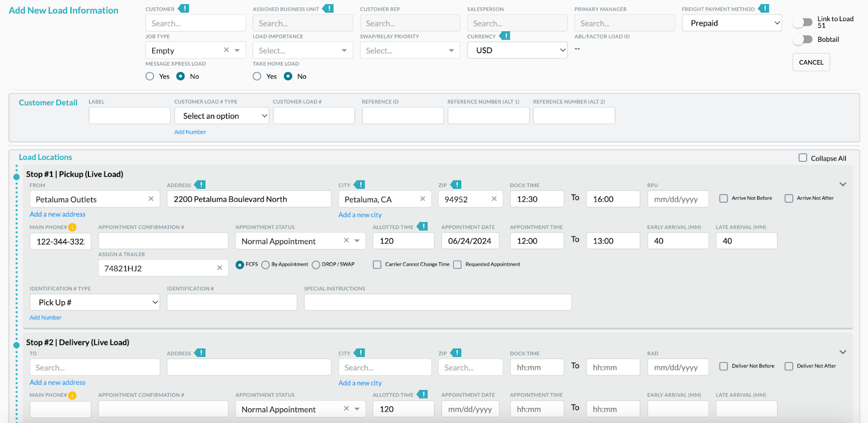The width and height of the screenshot is (868, 423).
Task: Click Stop #1 Address info flag
Action: click(200, 185)
